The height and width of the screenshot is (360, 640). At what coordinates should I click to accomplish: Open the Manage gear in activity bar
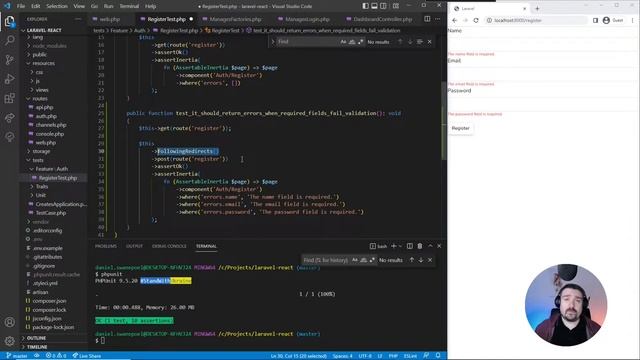[9, 340]
